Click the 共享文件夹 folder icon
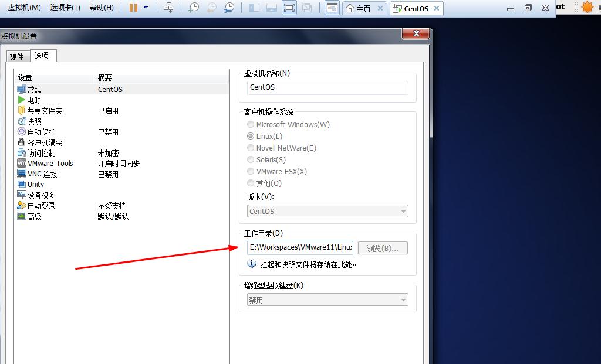 tap(22, 111)
